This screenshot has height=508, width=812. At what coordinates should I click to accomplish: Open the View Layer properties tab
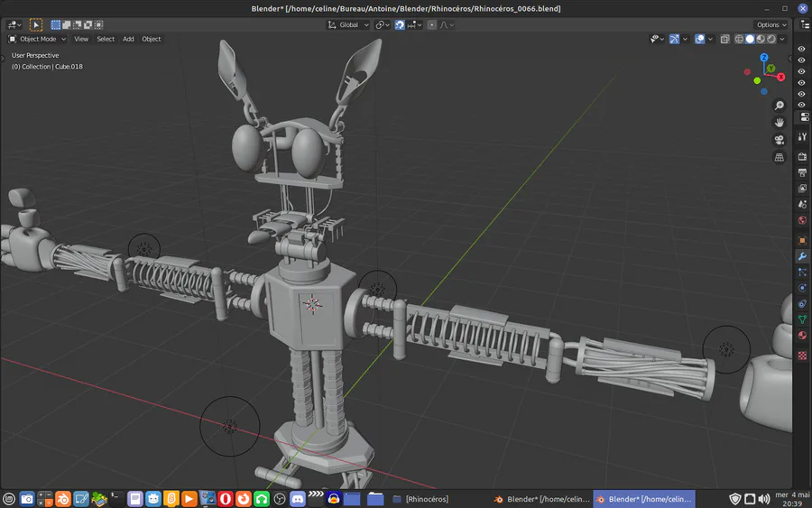(802, 189)
